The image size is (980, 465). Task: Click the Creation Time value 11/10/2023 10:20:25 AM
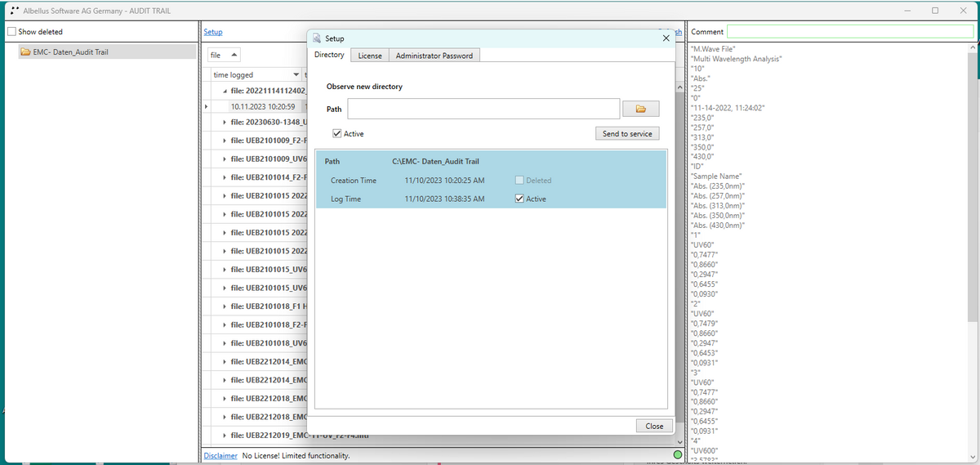click(444, 180)
